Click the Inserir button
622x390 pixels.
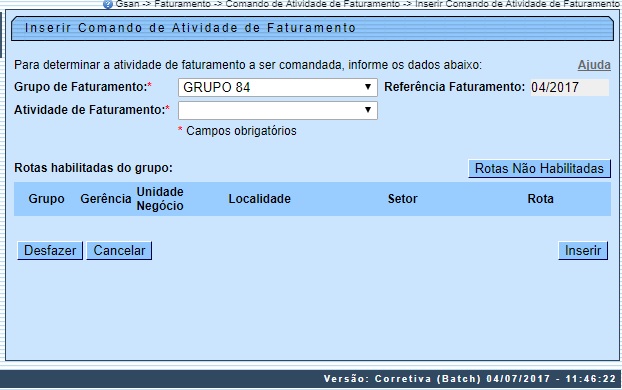click(583, 251)
